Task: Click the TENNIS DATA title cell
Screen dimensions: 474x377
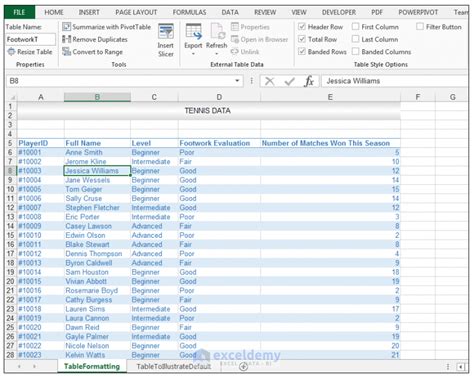Action: click(208, 111)
